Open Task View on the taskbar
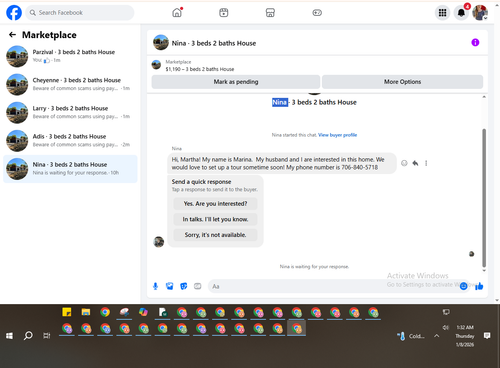This screenshot has width=500, height=368. coord(47,336)
